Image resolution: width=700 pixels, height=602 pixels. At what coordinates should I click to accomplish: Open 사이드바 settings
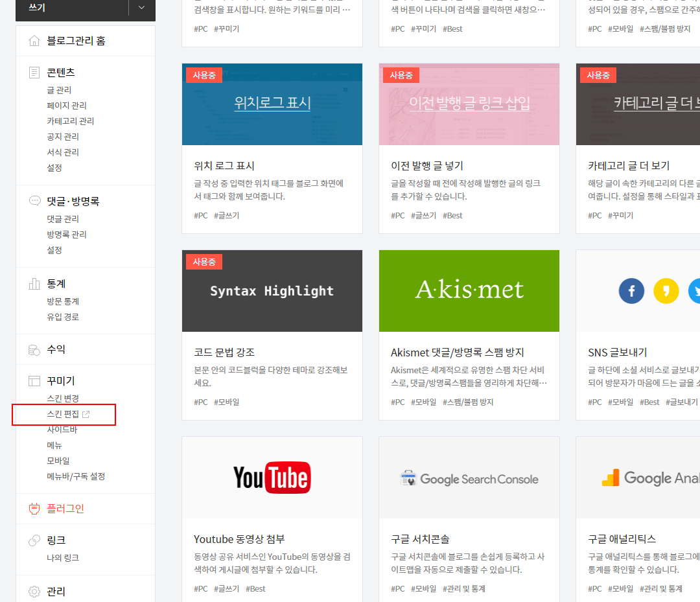[62, 430]
